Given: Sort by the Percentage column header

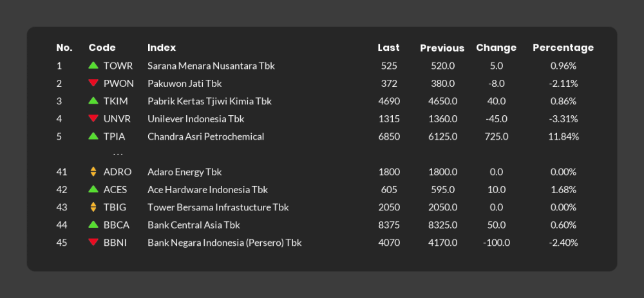Looking at the screenshot, I should pyautogui.click(x=563, y=48).
